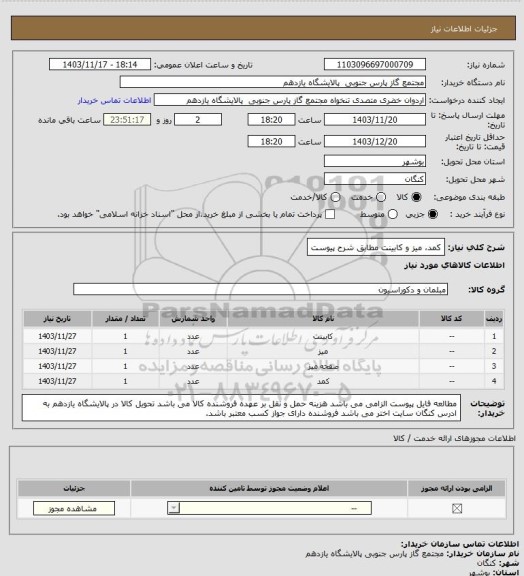The height and width of the screenshot is (576, 524).
Task: Click the تاریخ نیاز column header
Action: pyautogui.click(x=57, y=318)
